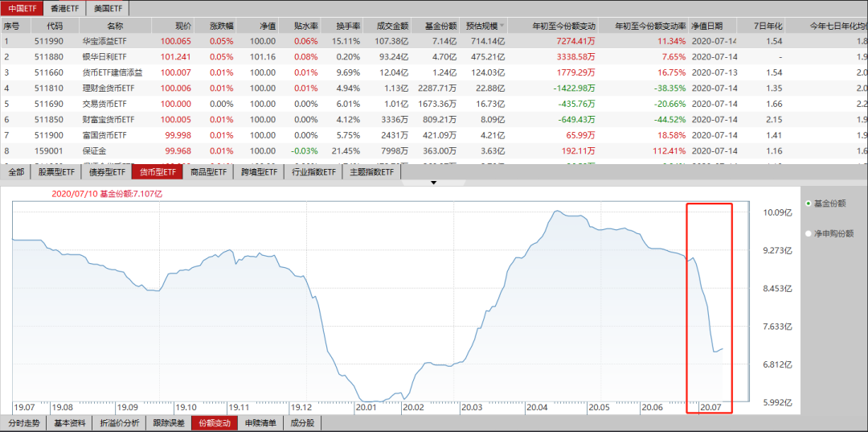This screenshot has width=868, height=432.
Task: Open the 债券型ETF category tab
Action: click(107, 172)
